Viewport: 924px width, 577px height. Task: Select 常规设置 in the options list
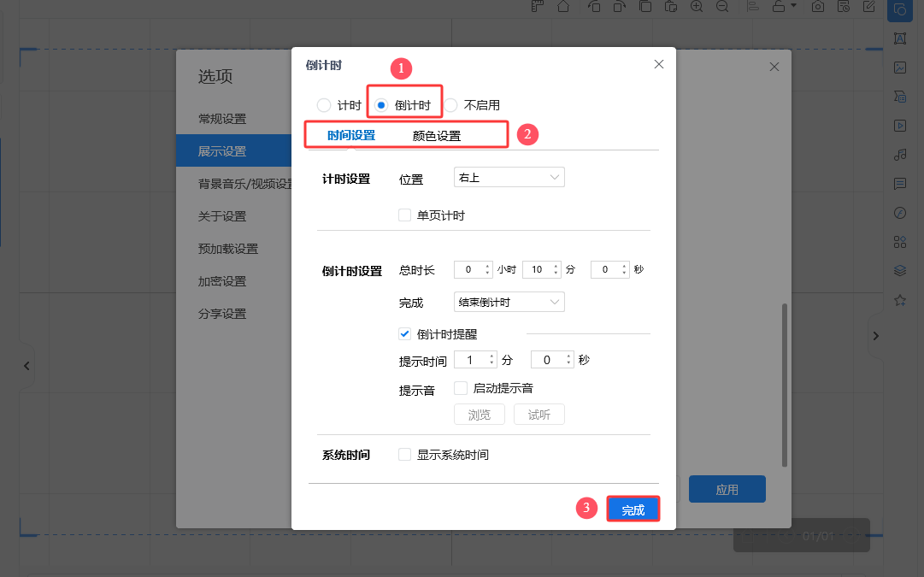(x=222, y=119)
